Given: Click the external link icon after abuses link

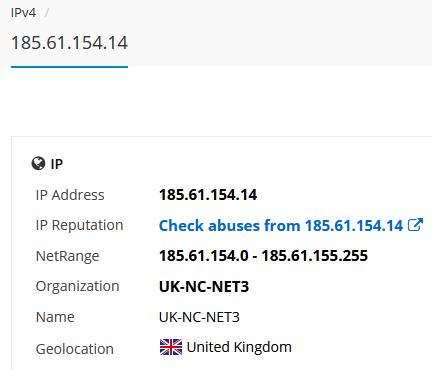Looking at the screenshot, I should point(415,225).
